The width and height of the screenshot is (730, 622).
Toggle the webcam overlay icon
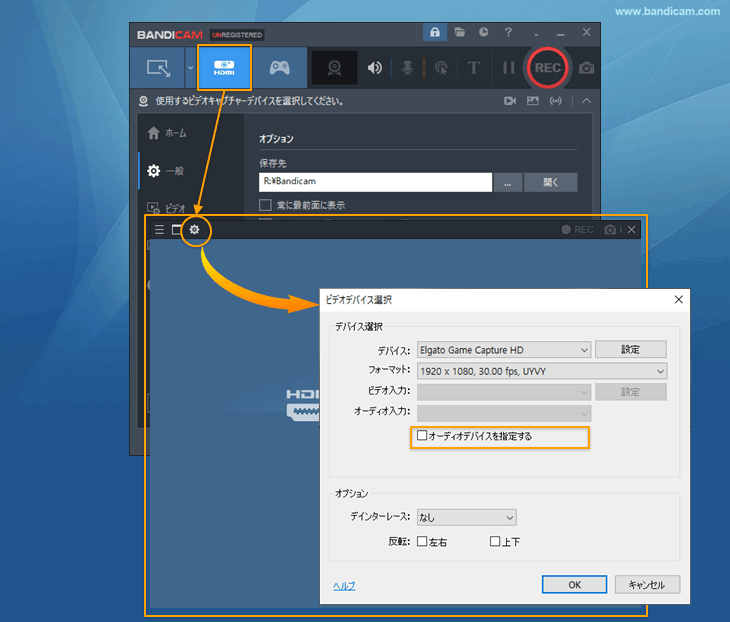(x=334, y=68)
